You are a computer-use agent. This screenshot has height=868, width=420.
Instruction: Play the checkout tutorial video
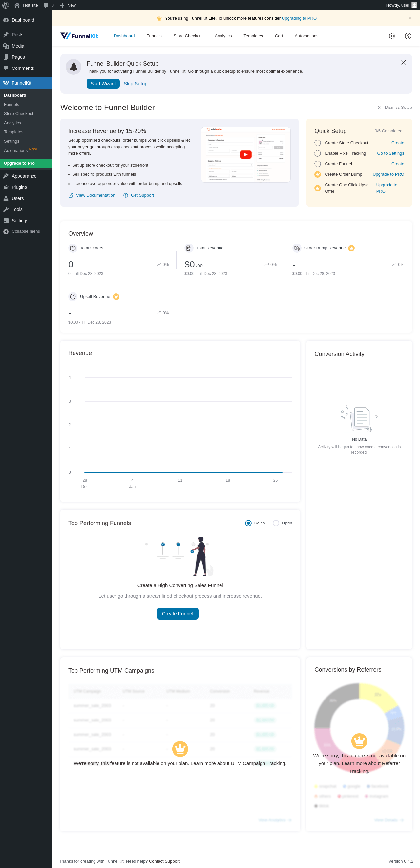(x=245, y=154)
